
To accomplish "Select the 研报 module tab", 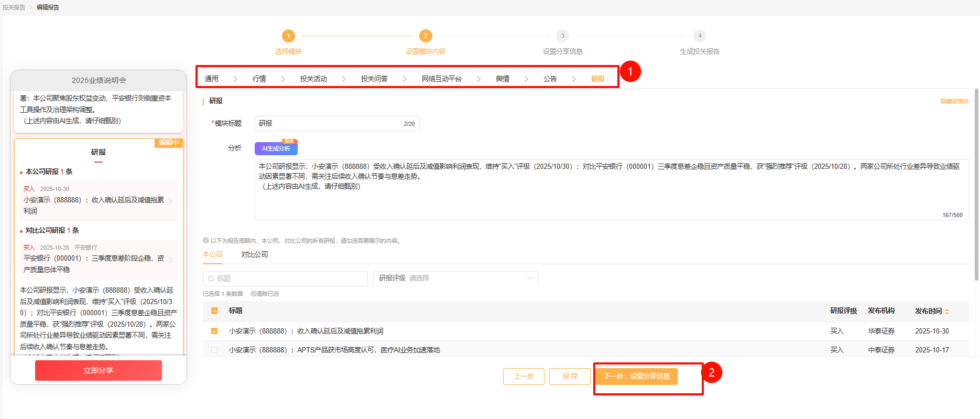I will point(598,79).
